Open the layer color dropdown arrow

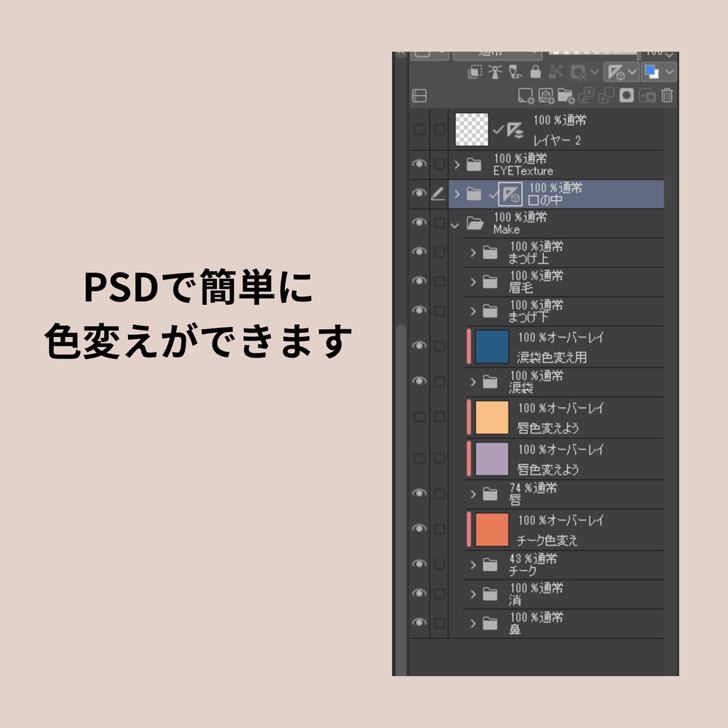pyautogui.click(x=669, y=72)
